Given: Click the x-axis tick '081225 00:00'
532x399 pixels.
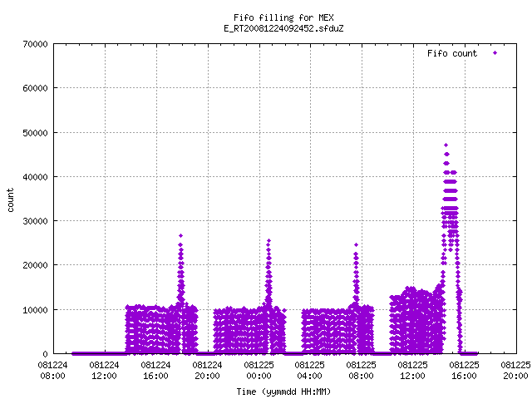Looking at the screenshot, I should click(x=259, y=371).
